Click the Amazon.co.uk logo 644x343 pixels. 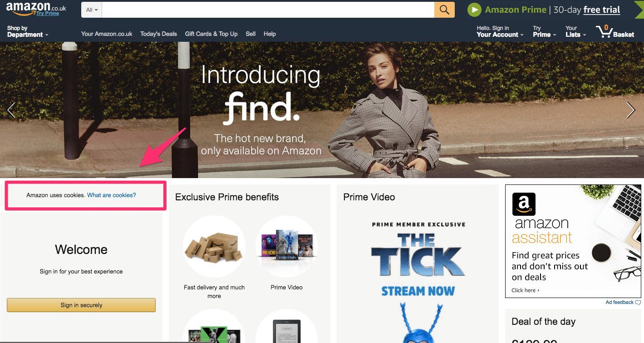pos(36,9)
